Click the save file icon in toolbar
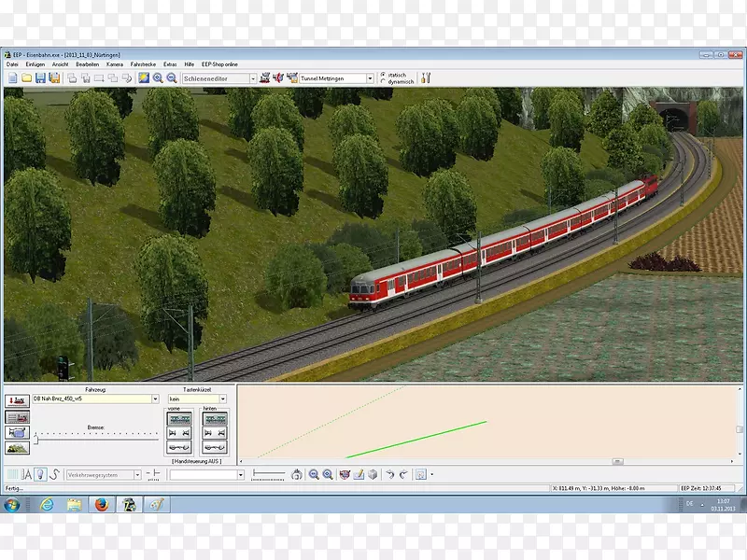This screenshot has height=560, width=747. pyautogui.click(x=40, y=78)
